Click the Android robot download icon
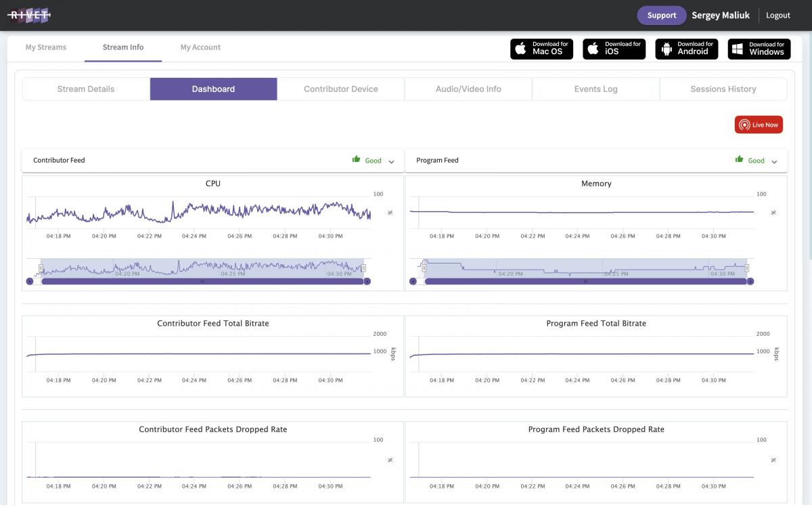This screenshot has height=508, width=812. pyautogui.click(x=667, y=49)
